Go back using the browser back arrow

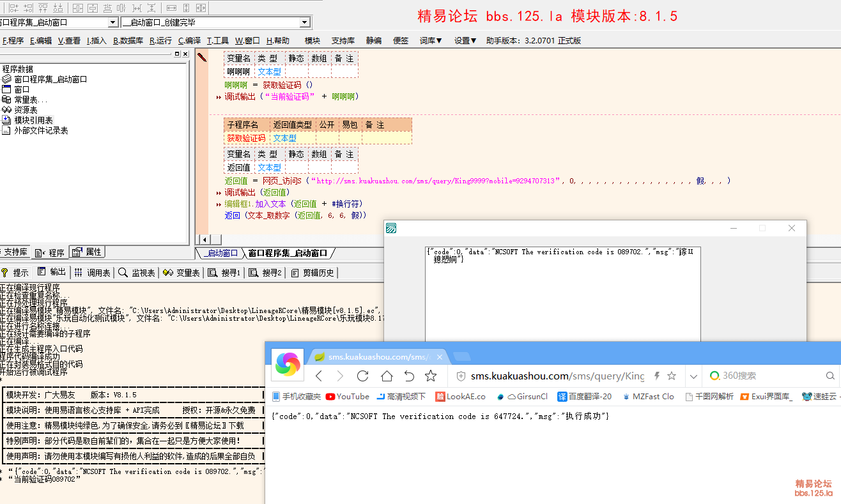[x=319, y=376]
